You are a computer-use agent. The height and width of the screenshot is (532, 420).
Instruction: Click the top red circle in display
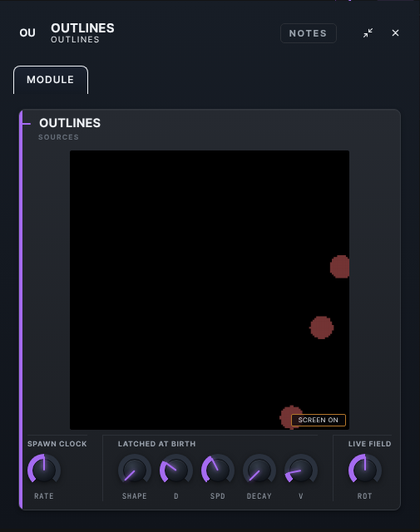coord(340,267)
